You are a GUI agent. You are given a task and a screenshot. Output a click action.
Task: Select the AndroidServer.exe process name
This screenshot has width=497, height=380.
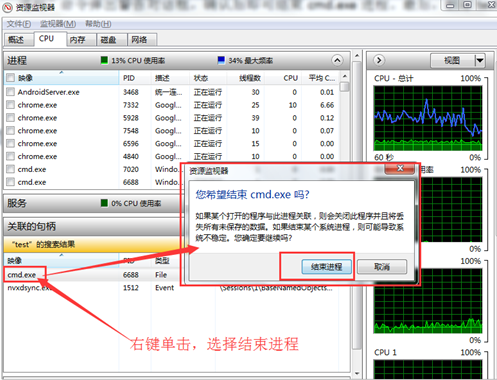tap(49, 92)
